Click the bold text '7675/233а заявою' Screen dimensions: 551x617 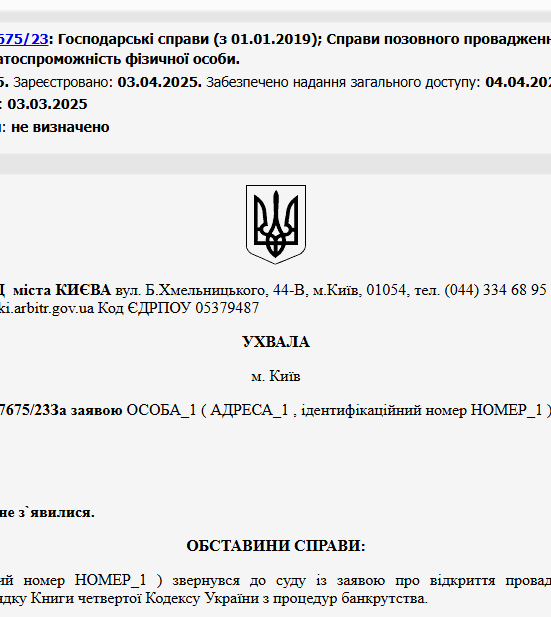click(61, 410)
